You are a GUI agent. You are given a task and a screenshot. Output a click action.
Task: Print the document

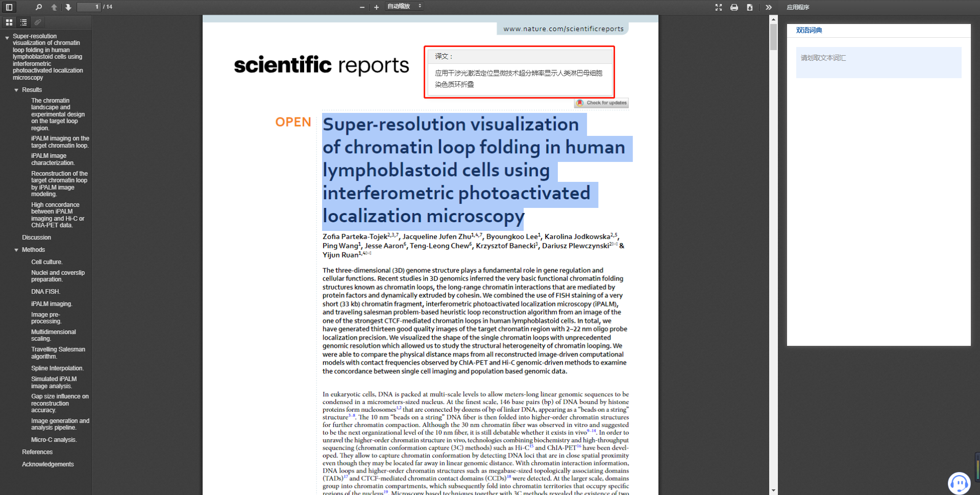(734, 7)
